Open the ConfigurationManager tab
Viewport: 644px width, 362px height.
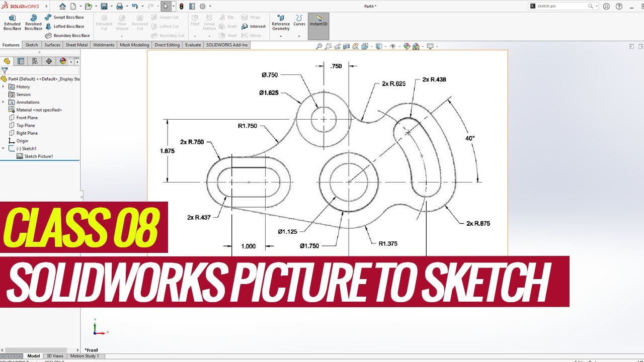[35, 61]
